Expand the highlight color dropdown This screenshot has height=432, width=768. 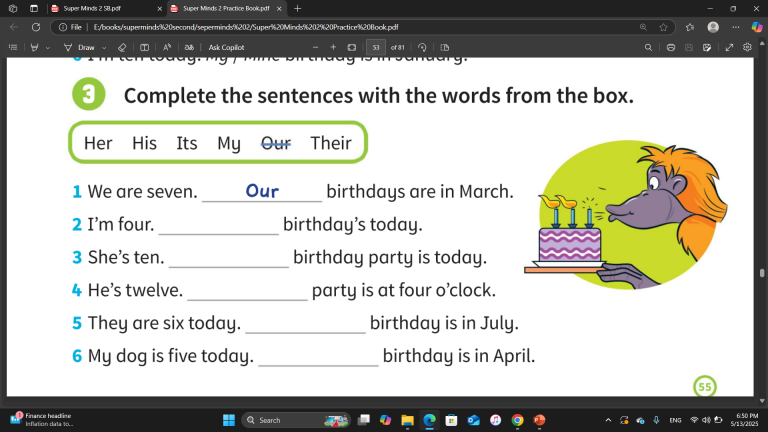point(48,47)
